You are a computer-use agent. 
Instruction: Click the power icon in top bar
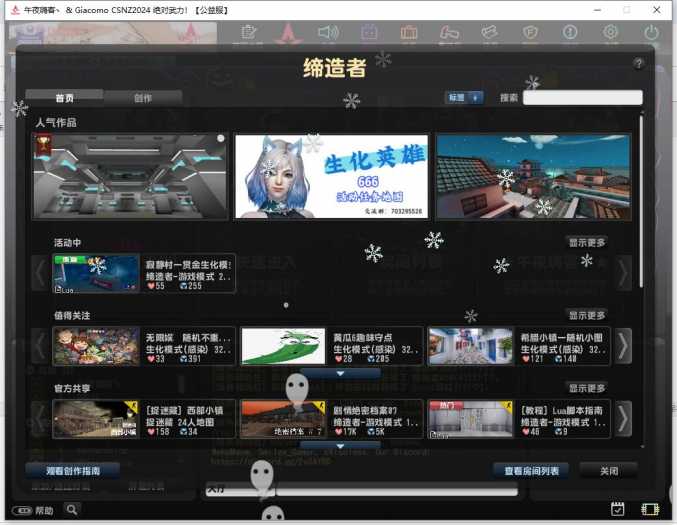point(652,33)
